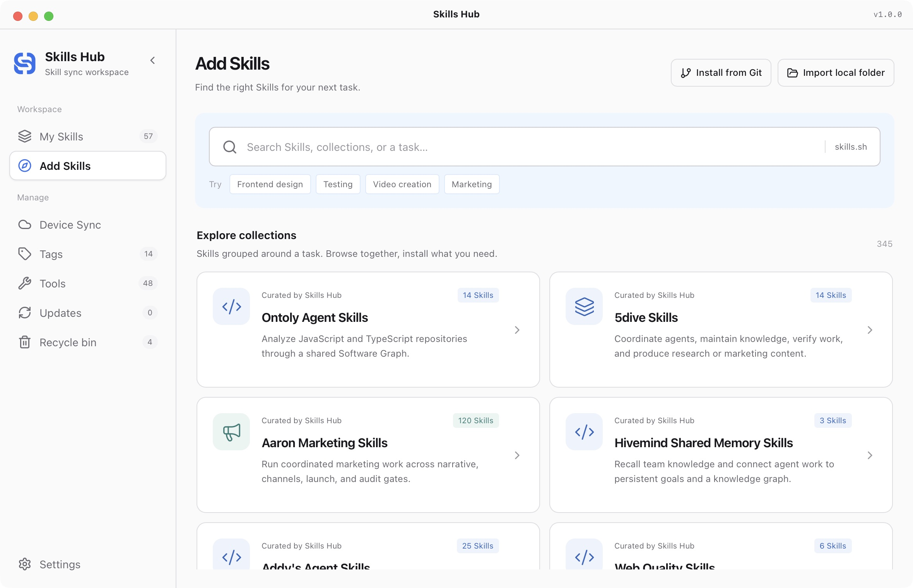
Task: Open Hivemind Shared Memory Skills chevron
Action: 870,455
